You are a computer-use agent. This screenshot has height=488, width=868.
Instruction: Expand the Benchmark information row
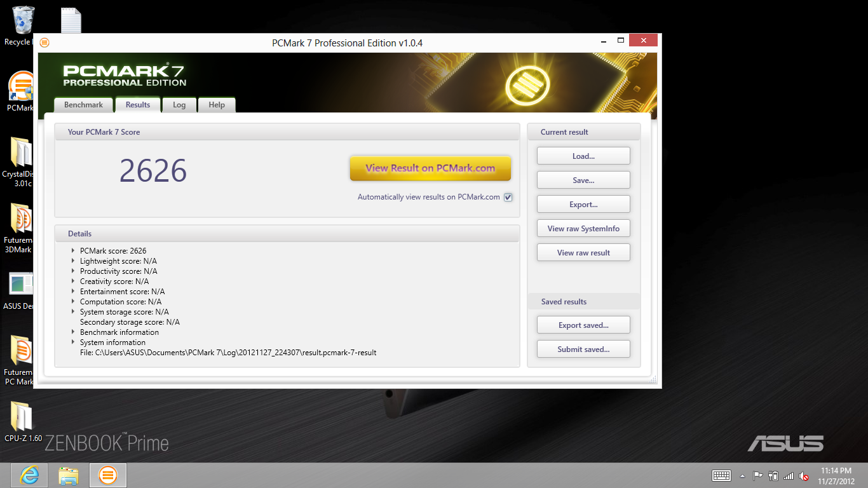click(x=73, y=332)
